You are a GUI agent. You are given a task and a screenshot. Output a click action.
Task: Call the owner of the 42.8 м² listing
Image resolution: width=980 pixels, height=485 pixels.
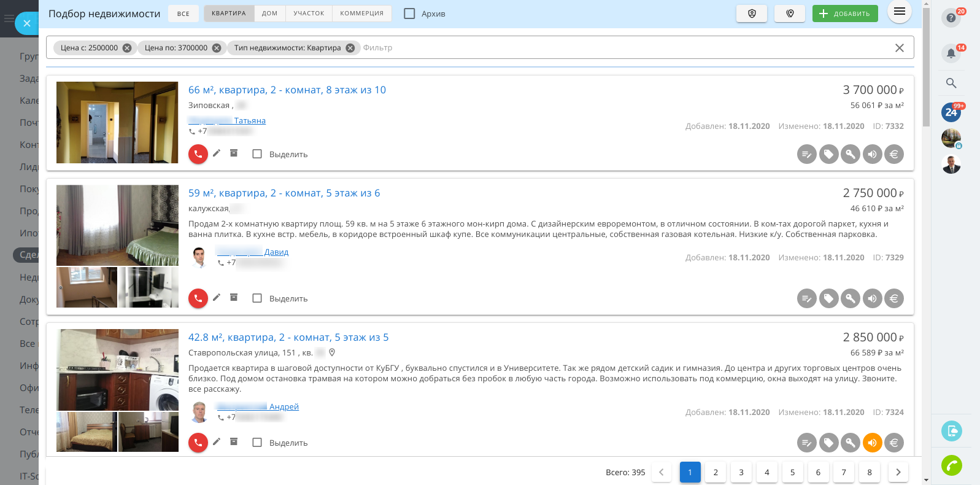(198, 443)
